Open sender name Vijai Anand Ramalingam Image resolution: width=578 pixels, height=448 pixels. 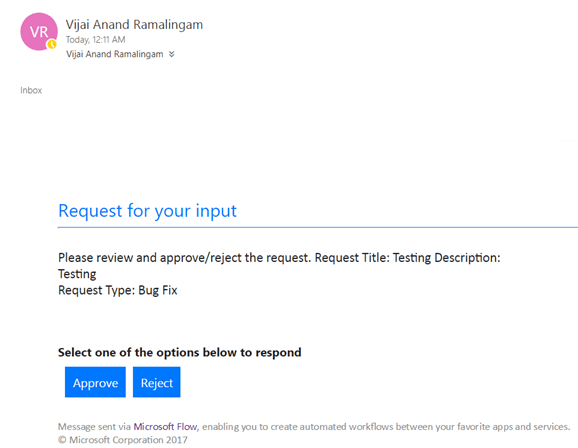(x=134, y=25)
